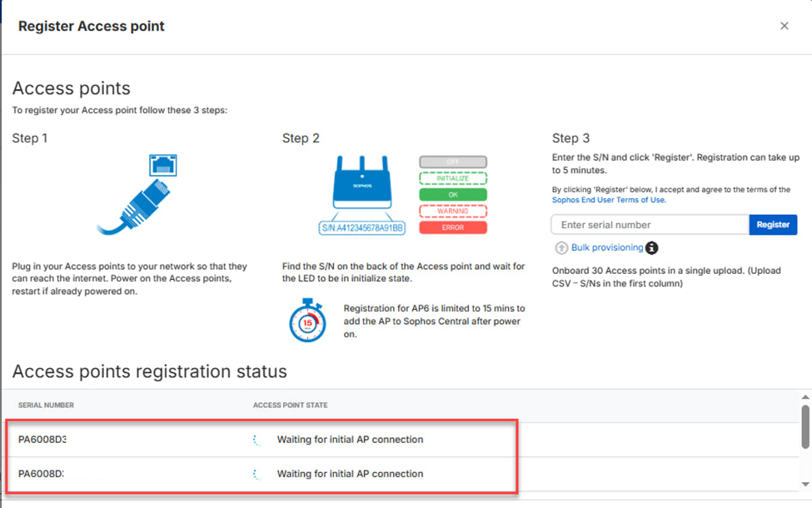Click the INITIALIZE LED state indicator
Viewport: 812px width, 508px height.
pyautogui.click(x=452, y=178)
